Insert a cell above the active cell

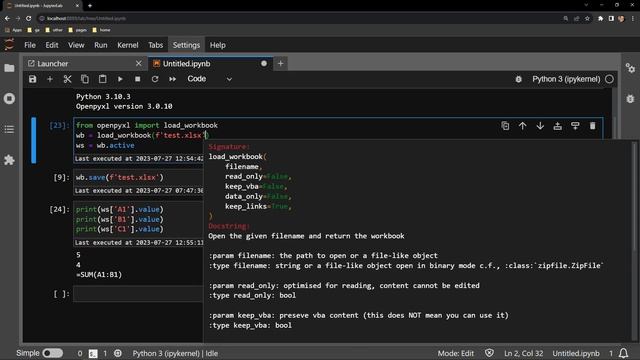coord(558,126)
